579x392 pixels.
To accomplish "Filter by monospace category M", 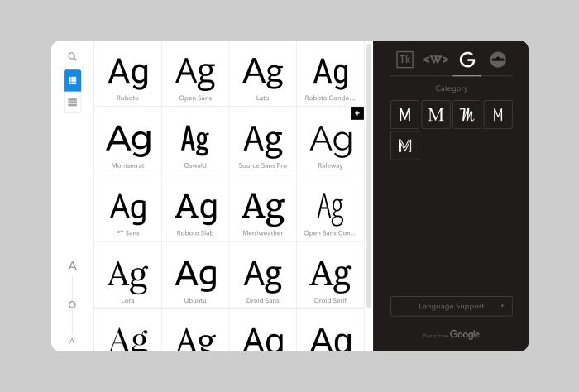I will 498,114.
